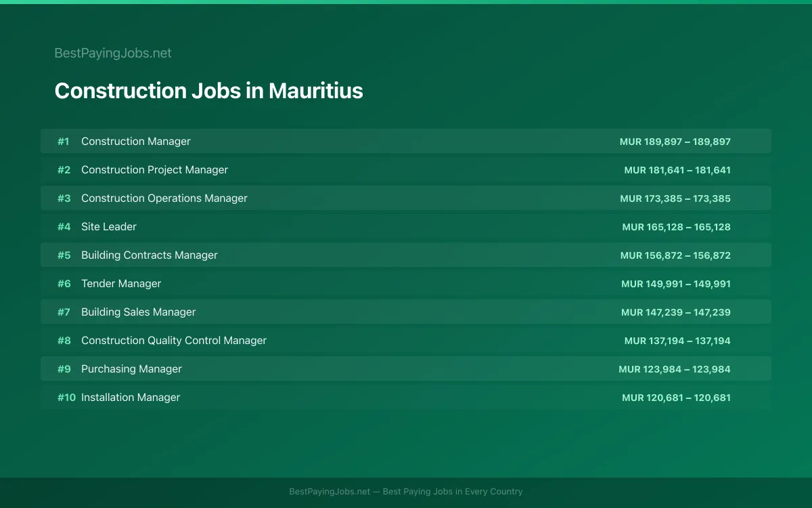The image size is (812, 508).
Task: Select the Installation Manager job title
Action: tap(131, 398)
